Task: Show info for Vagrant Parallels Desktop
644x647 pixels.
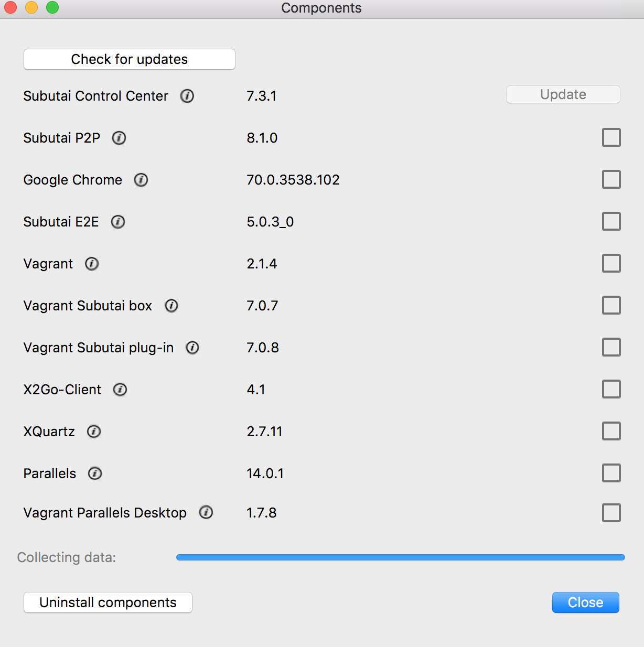Action: point(206,513)
